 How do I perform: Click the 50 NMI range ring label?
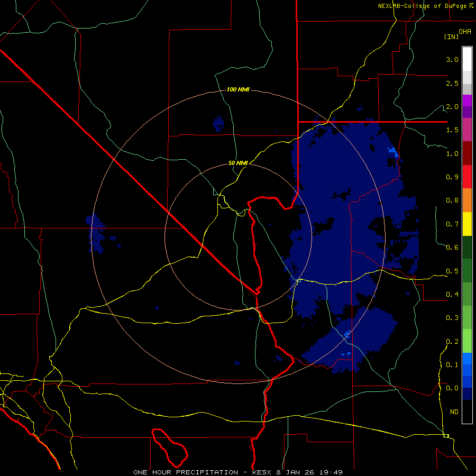coord(238,163)
